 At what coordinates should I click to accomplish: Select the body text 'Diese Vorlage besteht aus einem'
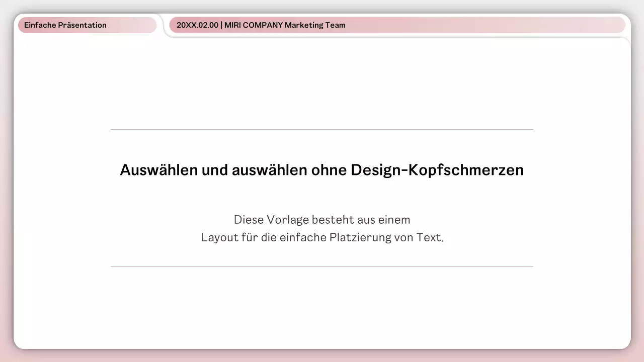[x=321, y=220]
